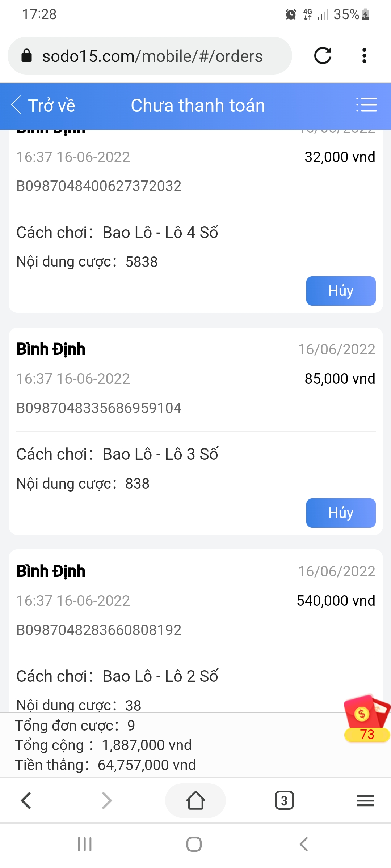Viewport: 391px width, 868px height.
Task: Select the order code B0987048335686959104
Action: pyautogui.click(x=99, y=408)
